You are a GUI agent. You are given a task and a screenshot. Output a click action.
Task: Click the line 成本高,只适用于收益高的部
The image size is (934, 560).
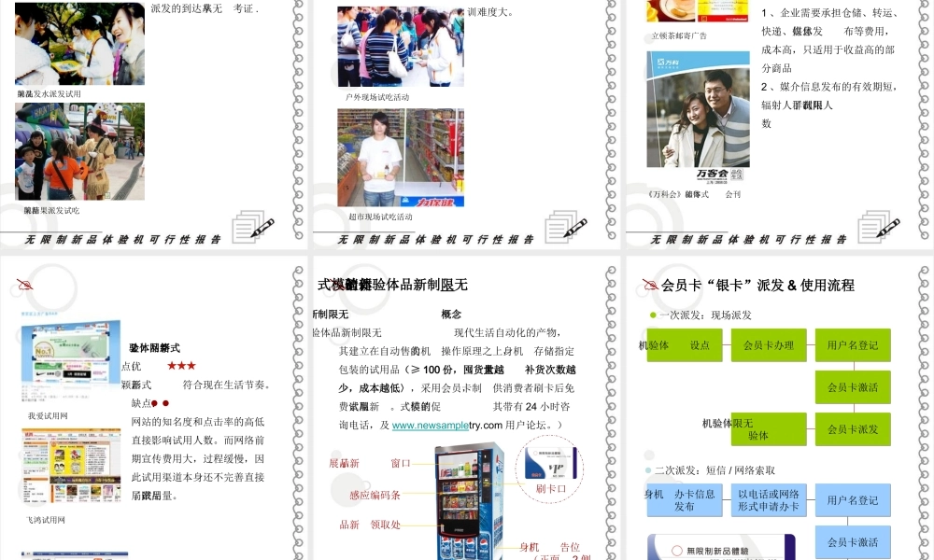tap(828, 49)
